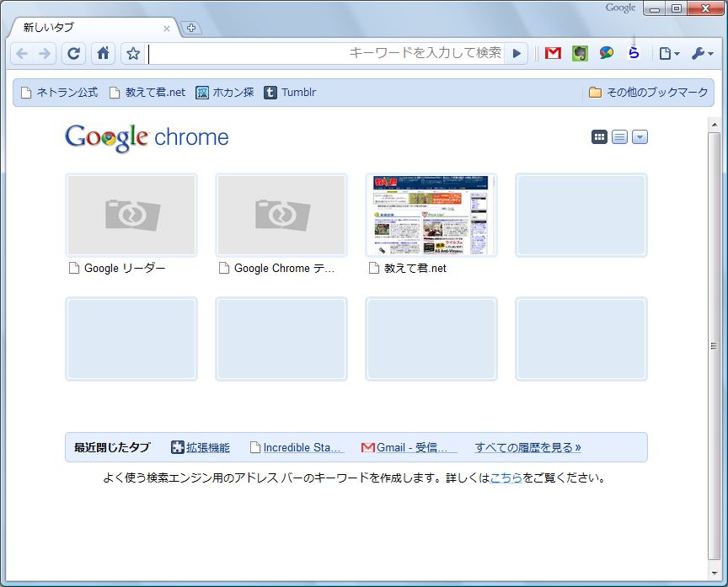Screen dimensions: 728x587
Task: Open the 教えて君.net bookmark in the bar
Action: pyautogui.click(x=147, y=93)
